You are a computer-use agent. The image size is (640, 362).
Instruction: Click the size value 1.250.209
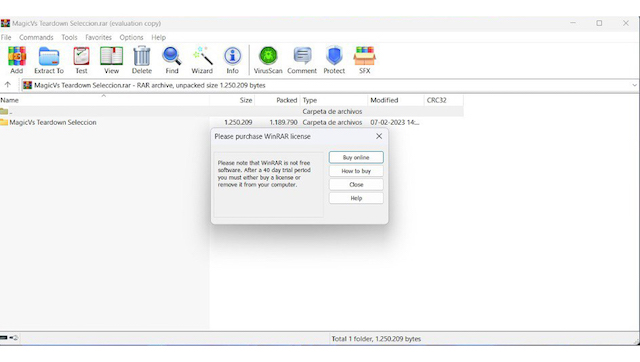[x=238, y=122]
